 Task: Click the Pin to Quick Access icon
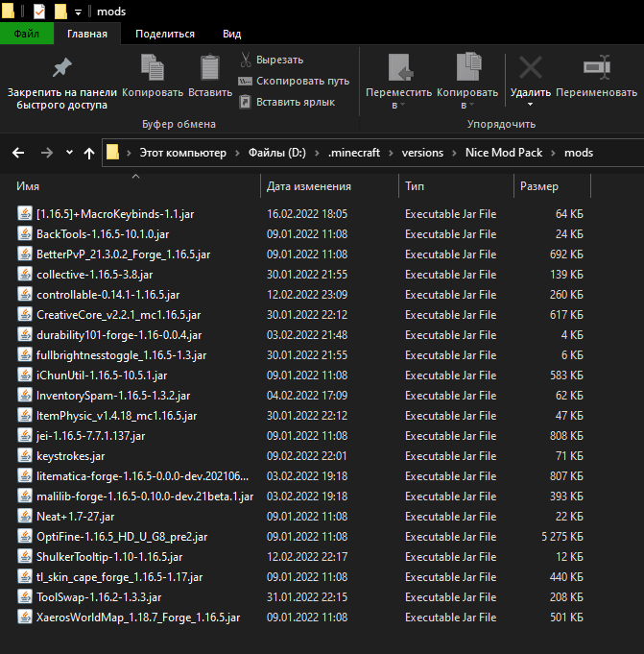[x=62, y=67]
